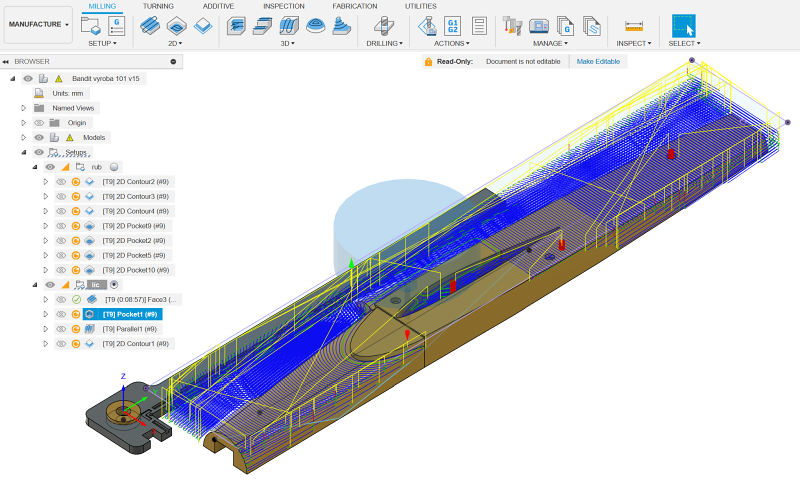Open the 3D milling dropdown menu
Viewport: 800px width, 486px height.
287,44
